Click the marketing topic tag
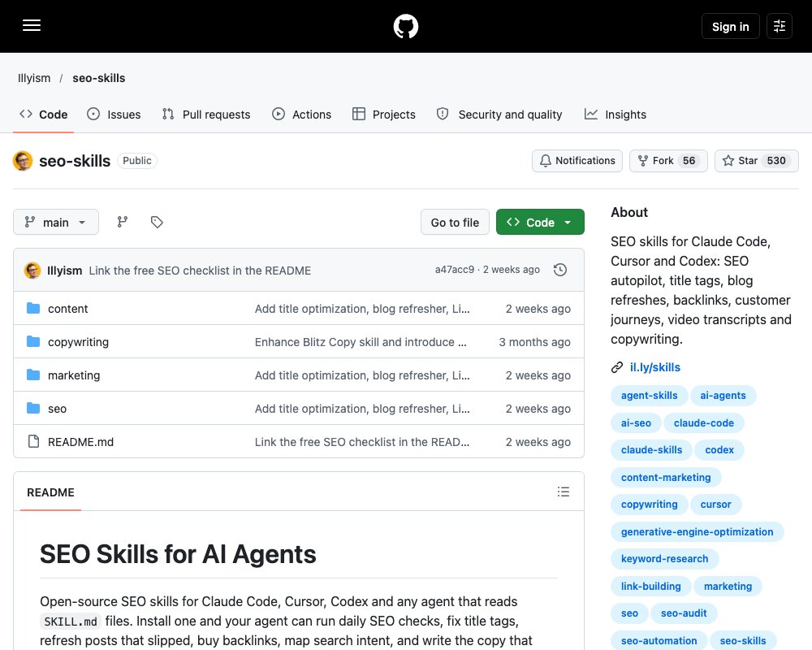Screen dimensions: 812x650 point(728,587)
